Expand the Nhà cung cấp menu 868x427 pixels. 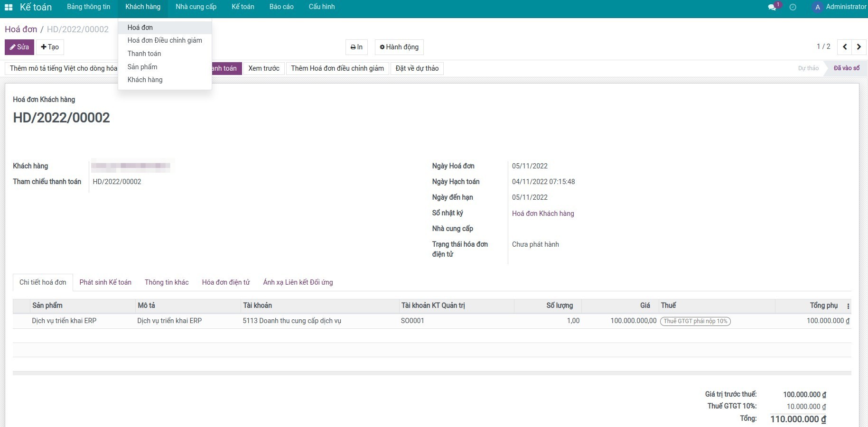pyautogui.click(x=196, y=7)
